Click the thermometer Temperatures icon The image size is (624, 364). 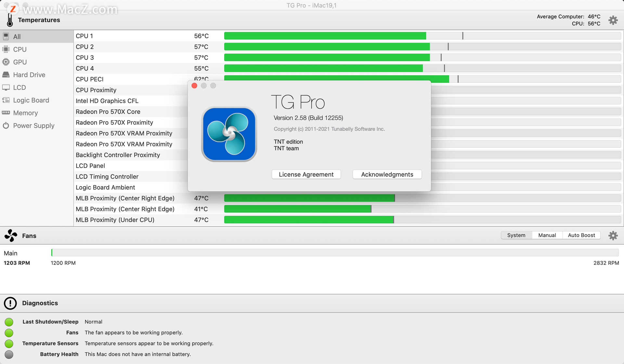10,20
